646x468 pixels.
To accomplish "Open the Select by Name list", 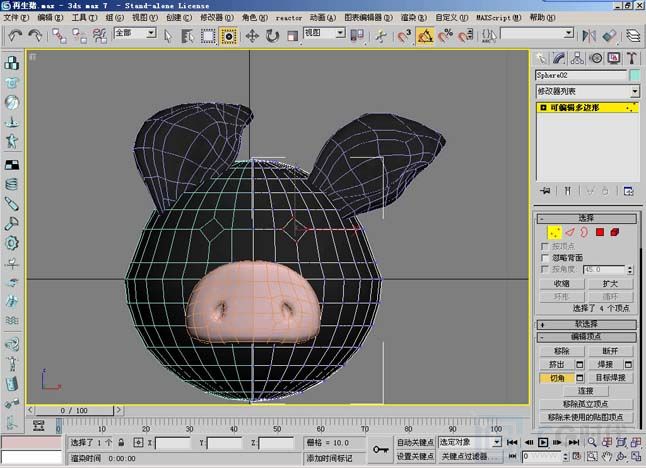I will [x=187, y=36].
